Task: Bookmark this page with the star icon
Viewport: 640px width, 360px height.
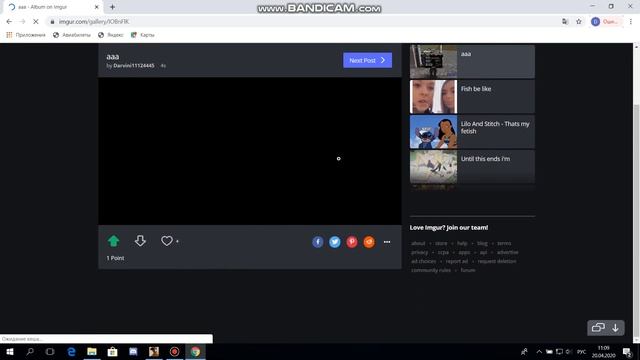Action: click(579, 22)
